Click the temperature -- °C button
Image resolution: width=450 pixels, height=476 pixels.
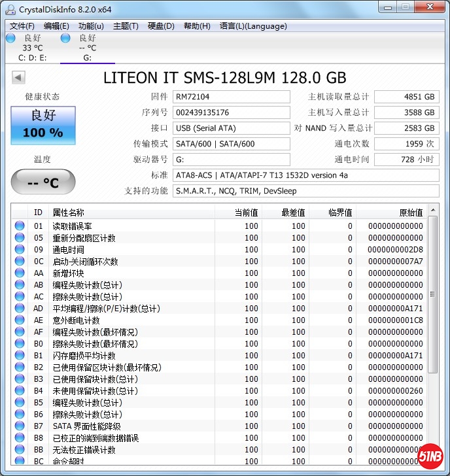click(x=43, y=182)
